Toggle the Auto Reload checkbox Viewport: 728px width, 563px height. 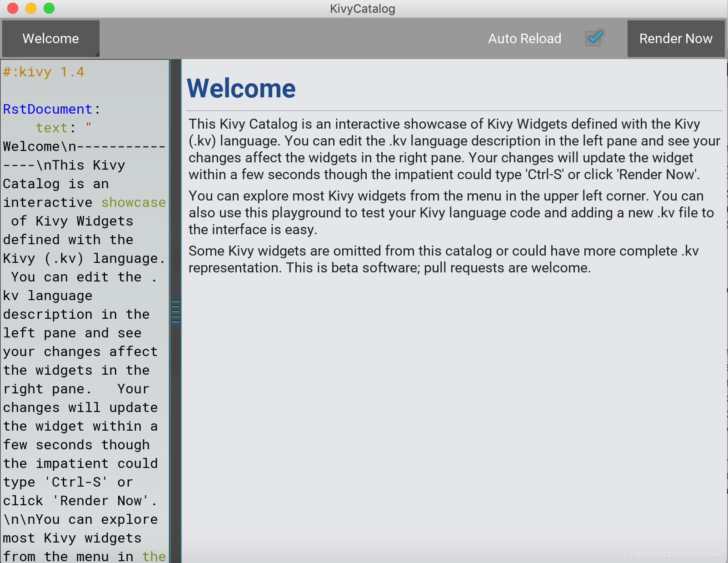coord(594,38)
